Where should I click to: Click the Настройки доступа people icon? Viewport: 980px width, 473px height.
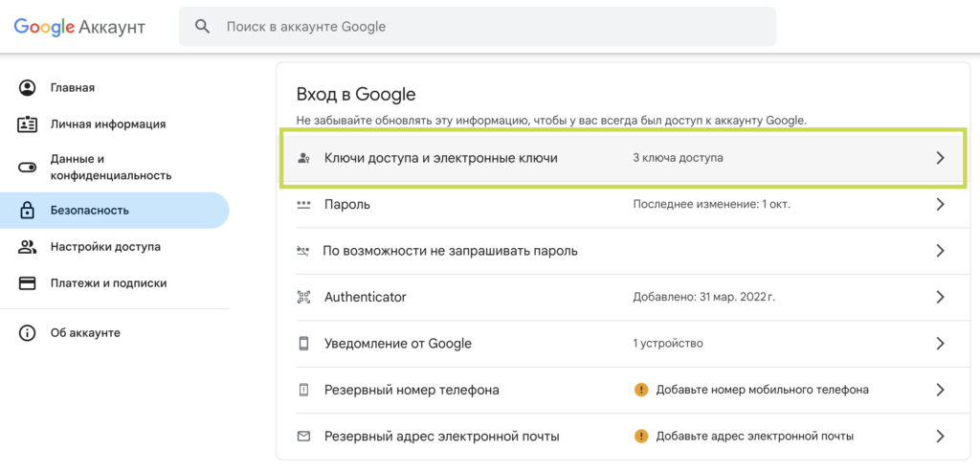click(27, 246)
